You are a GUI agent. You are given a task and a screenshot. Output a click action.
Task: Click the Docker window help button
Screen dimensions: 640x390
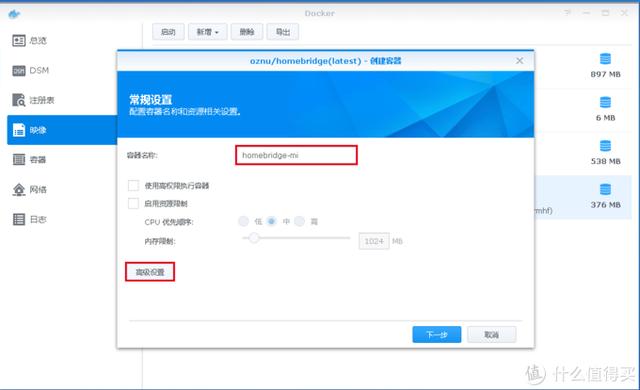pyautogui.click(x=567, y=13)
